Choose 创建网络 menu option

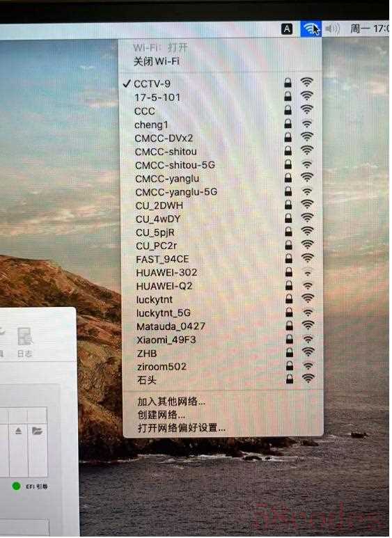(x=161, y=415)
